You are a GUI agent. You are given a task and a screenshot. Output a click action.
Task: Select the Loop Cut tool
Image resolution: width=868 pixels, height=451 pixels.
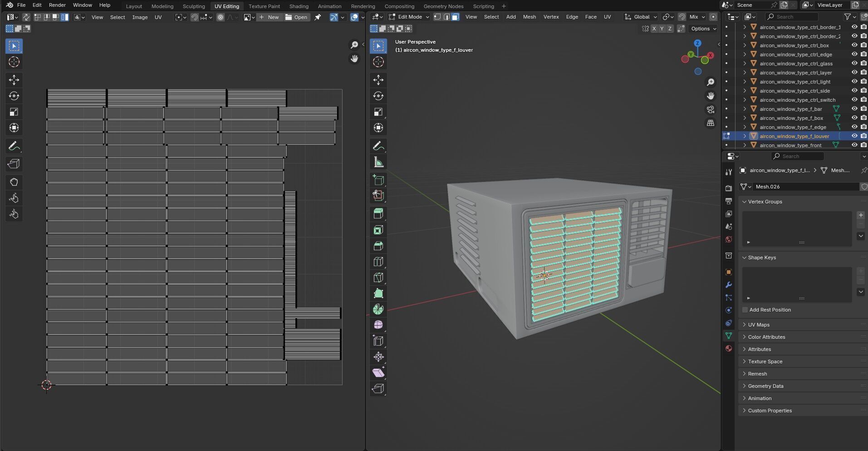378,262
